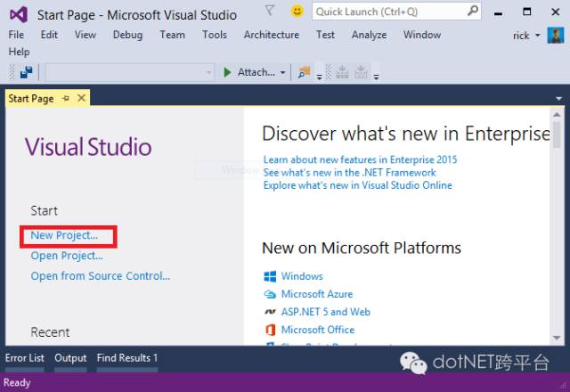Click the scrollbar up arrow
570x392 pixels.
point(557,115)
